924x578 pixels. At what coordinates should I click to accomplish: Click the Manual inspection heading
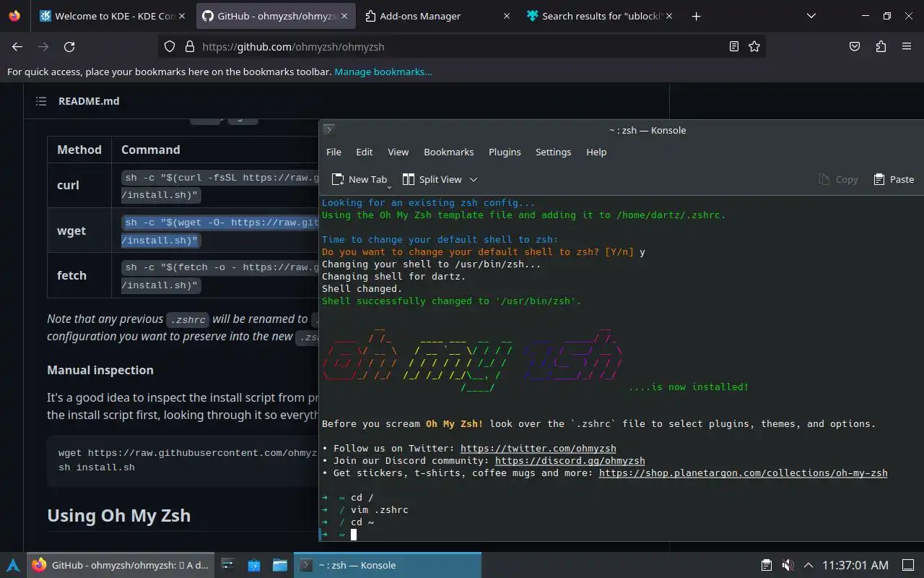click(x=100, y=370)
